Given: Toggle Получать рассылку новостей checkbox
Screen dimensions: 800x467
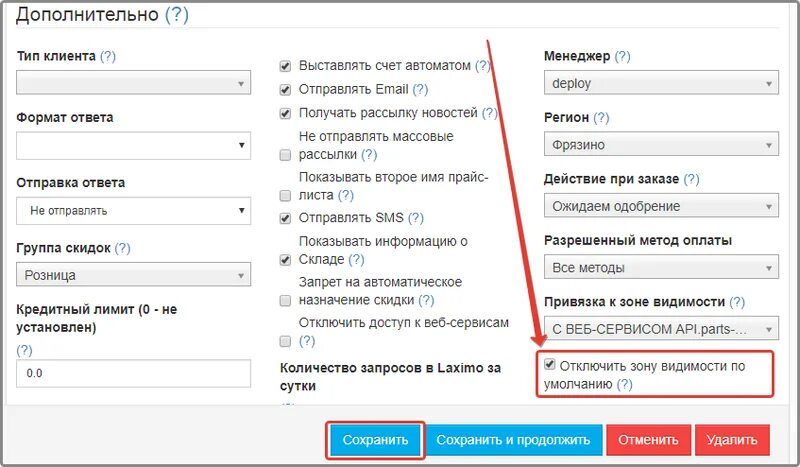Looking at the screenshot, I should pos(285,113).
